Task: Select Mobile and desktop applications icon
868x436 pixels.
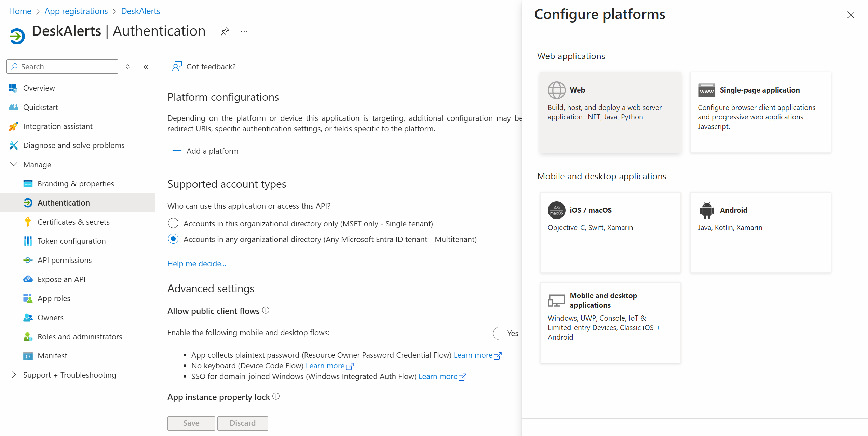Action: (556, 300)
